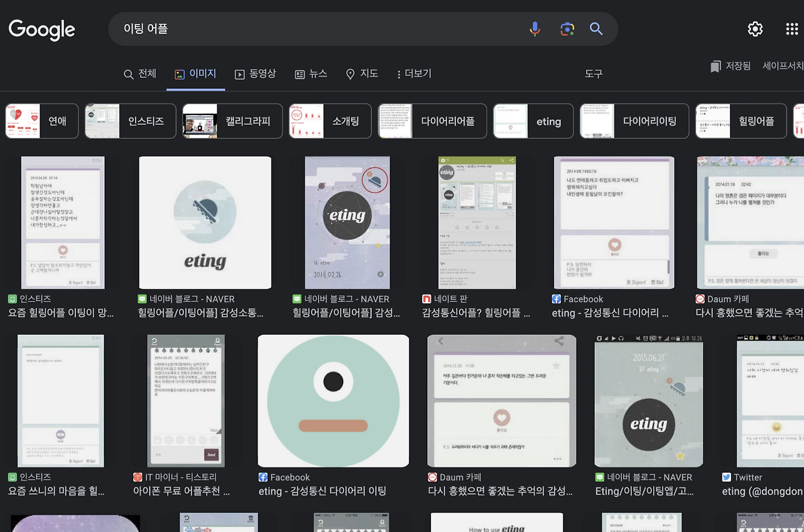804x532 pixels.
Task: Click the 인스티즈 favicon above 요즘 쓰니의 마음을
Action: pos(13,477)
